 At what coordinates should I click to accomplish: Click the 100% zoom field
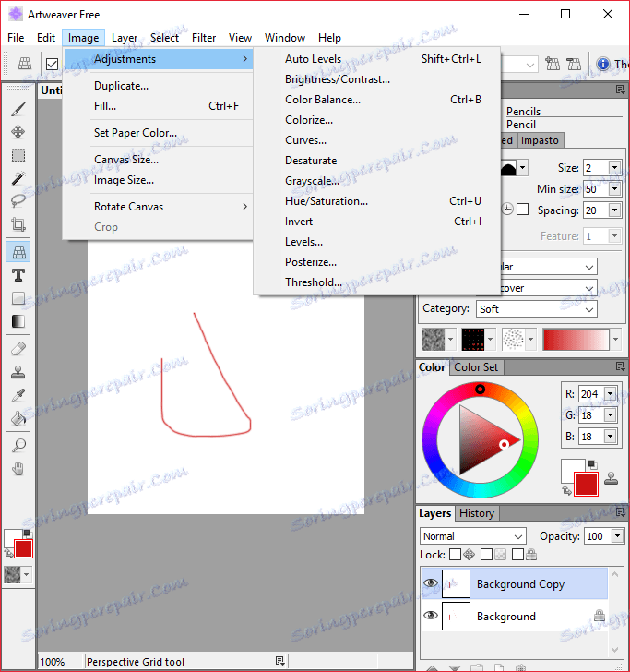tap(59, 661)
